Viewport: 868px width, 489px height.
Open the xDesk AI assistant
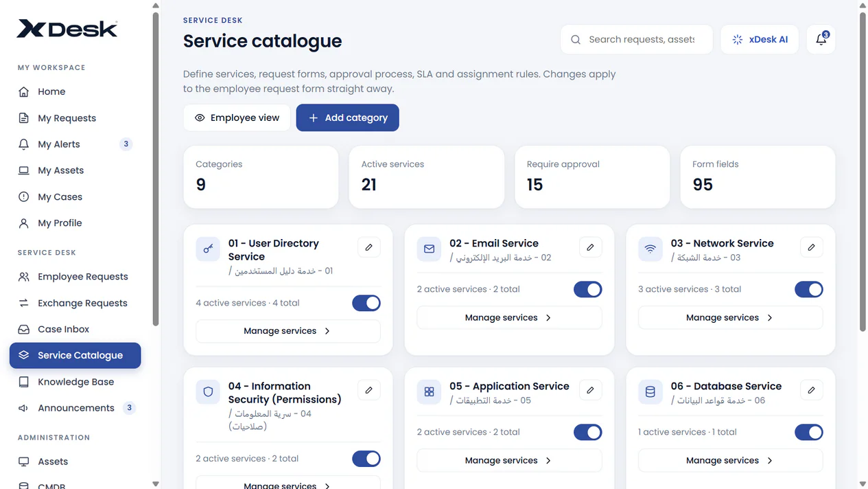click(760, 40)
